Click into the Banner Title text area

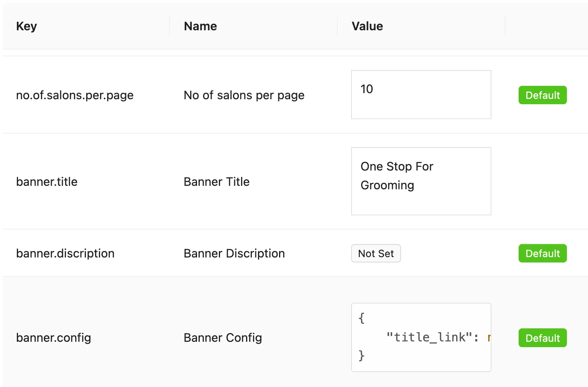point(421,181)
